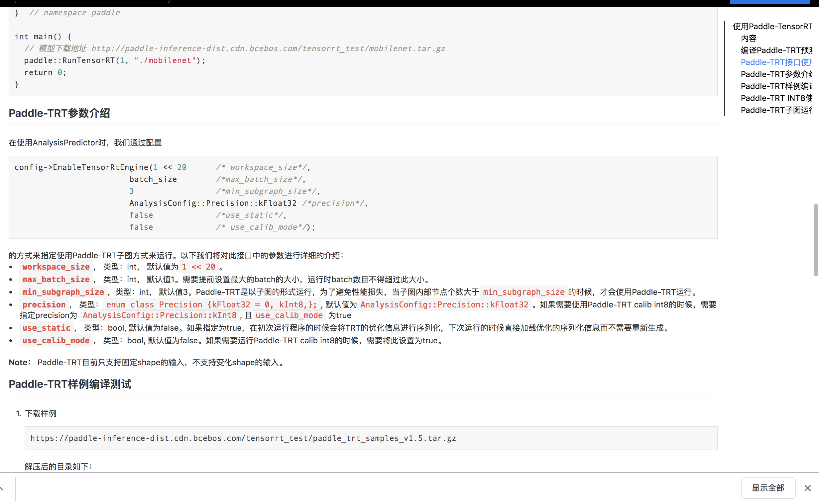
Task: Expand download item chevron at bottom left
Action: tap(2, 488)
